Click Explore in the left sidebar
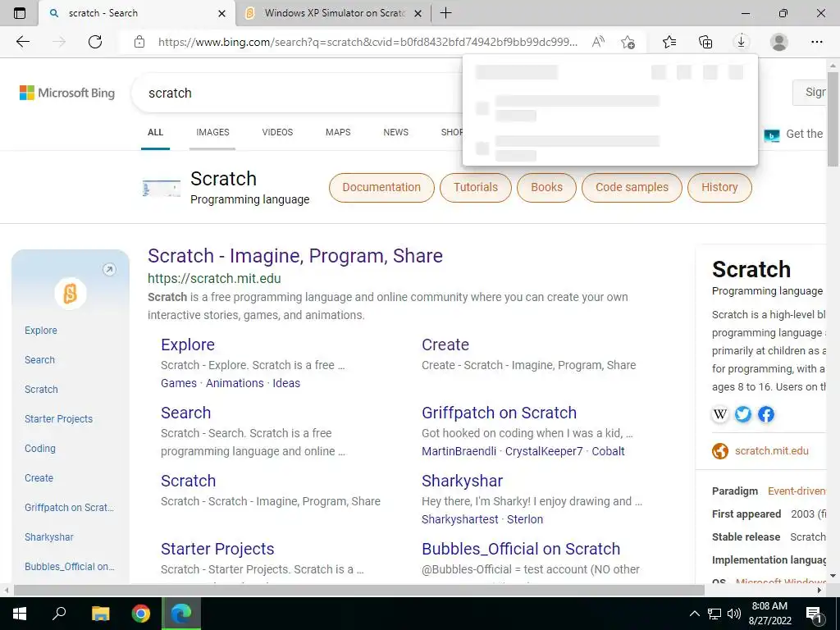 pyautogui.click(x=41, y=331)
